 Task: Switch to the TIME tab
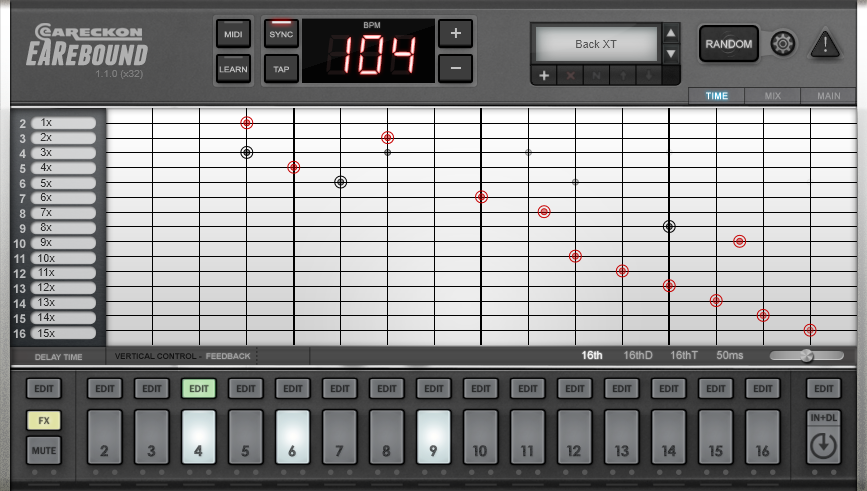717,96
